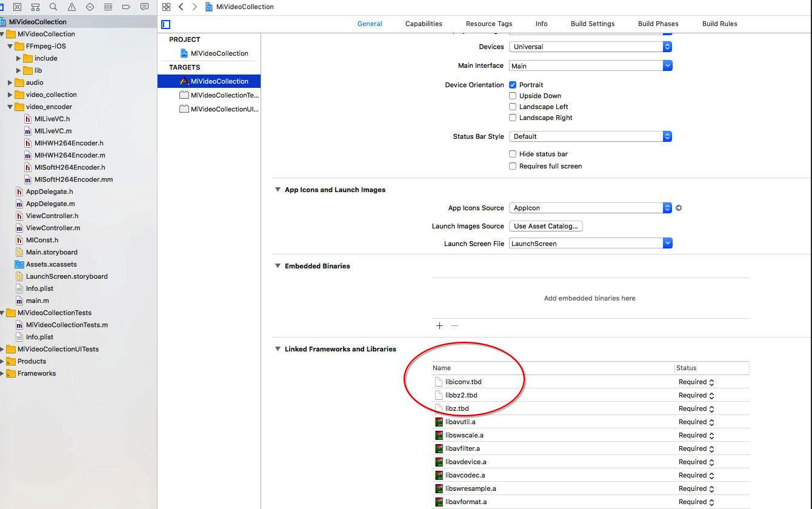Expand the audio folder
The image size is (812, 509).
click(x=10, y=82)
